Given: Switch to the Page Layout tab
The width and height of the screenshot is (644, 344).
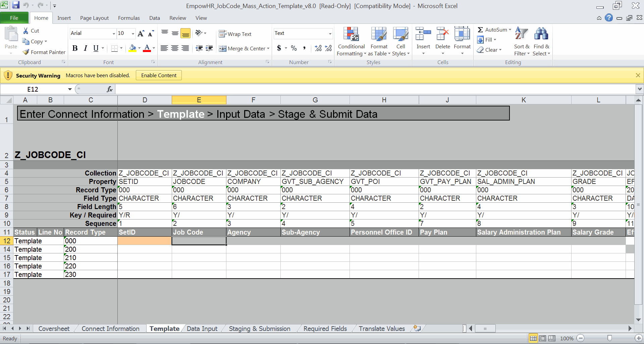Looking at the screenshot, I should point(94,18).
